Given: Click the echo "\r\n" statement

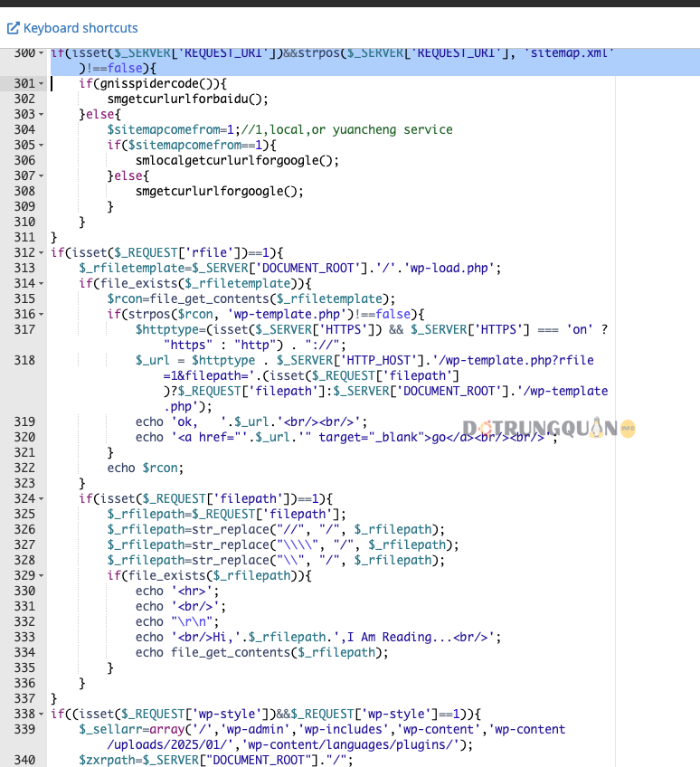Looking at the screenshot, I should coord(177,621).
